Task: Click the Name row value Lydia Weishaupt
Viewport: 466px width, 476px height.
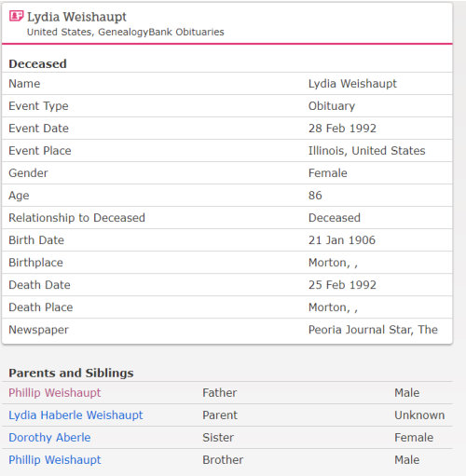Action: click(352, 84)
